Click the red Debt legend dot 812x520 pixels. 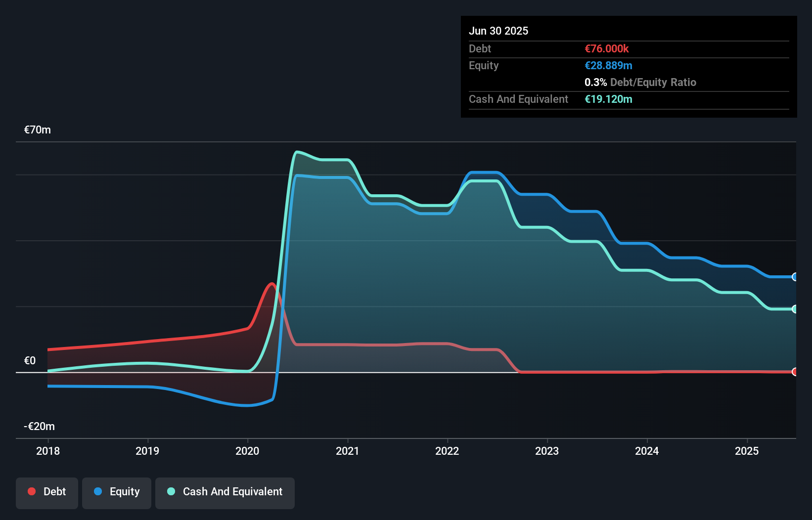click(x=32, y=491)
